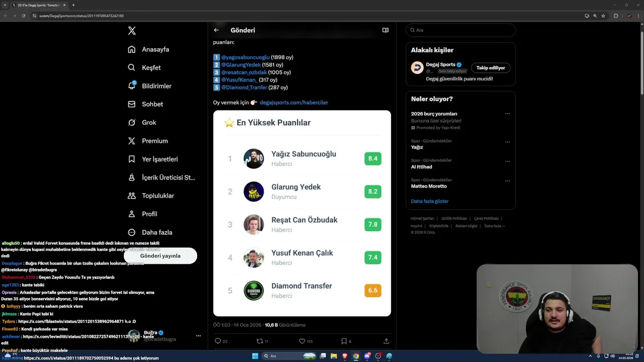Open @GlarungYedek mention link
The image size is (644, 362).
(241, 65)
